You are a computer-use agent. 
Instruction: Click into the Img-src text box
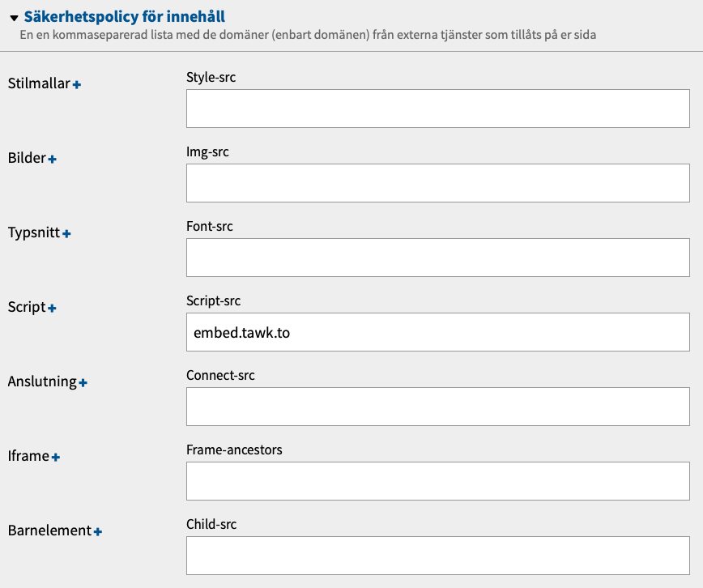coord(437,183)
